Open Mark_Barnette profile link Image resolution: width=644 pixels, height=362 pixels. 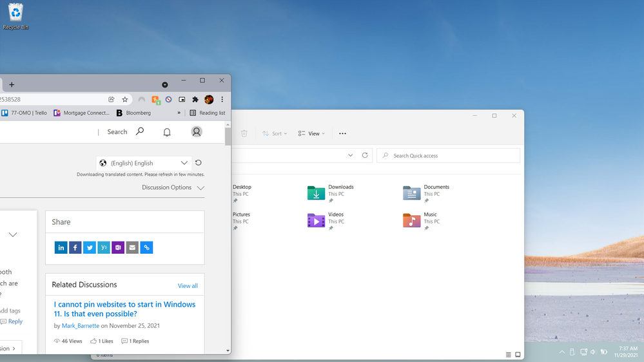pyautogui.click(x=81, y=325)
